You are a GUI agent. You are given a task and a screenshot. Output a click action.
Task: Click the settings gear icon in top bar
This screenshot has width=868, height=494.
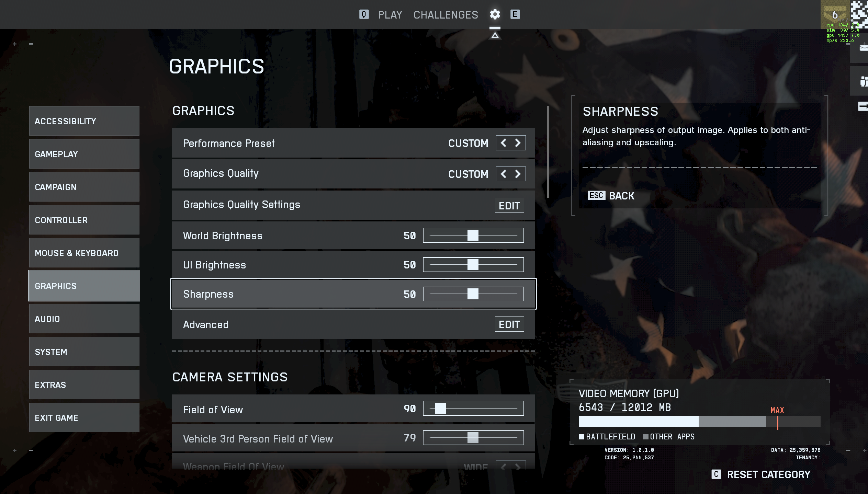[495, 14]
